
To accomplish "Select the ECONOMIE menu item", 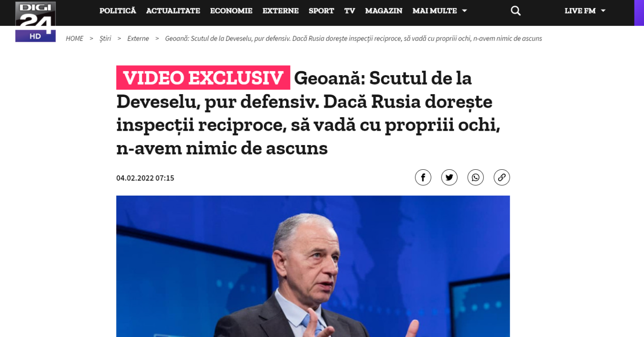I will pyautogui.click(x=231, y=11).
